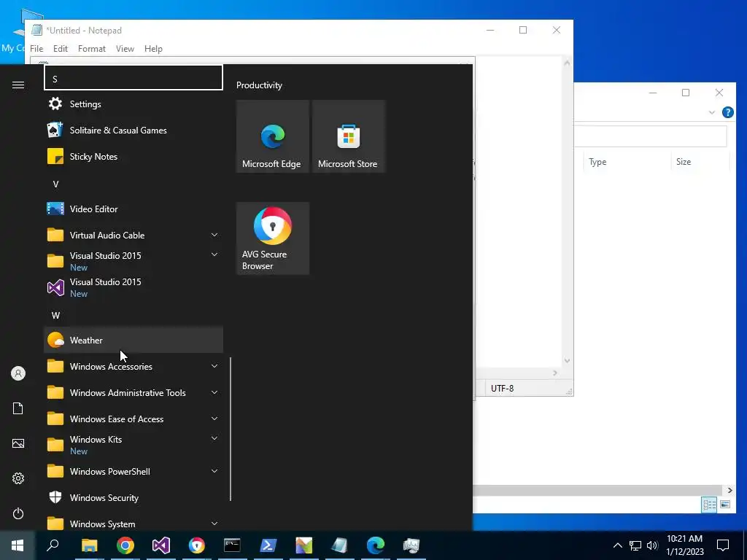Sort Explorer by Size column
The width and height of the screenshot is (747, 560).
(700, 162)
